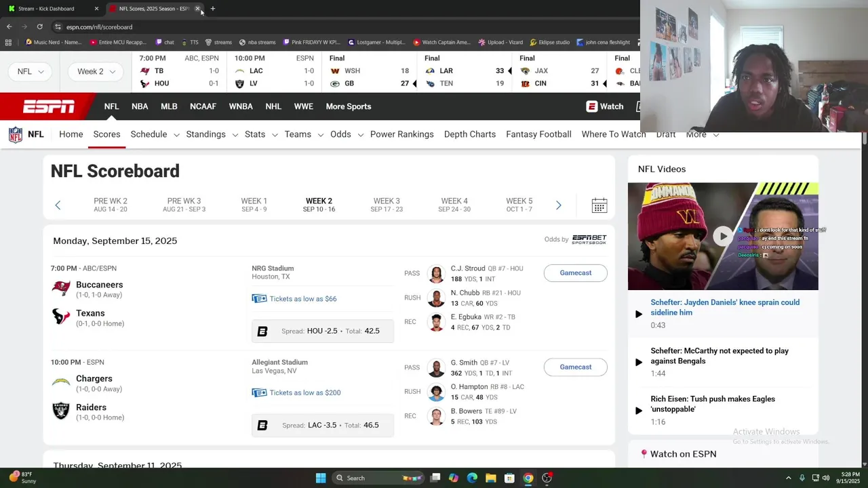This screenshot has width=868, height=488.
Task: Show hidden system tray icons
Action: [788, 478]
